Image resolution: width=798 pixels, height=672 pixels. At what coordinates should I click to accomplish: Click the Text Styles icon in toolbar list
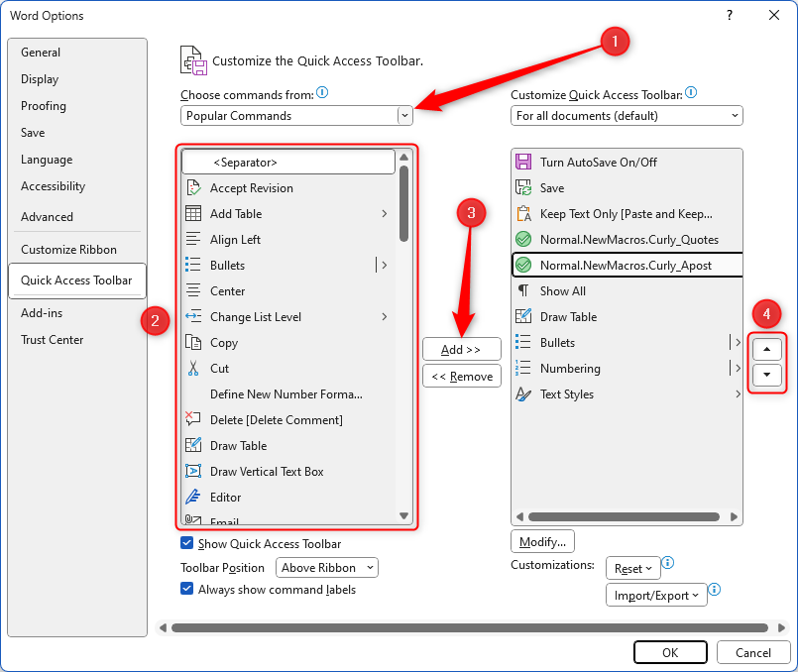(x=523, y=394)
